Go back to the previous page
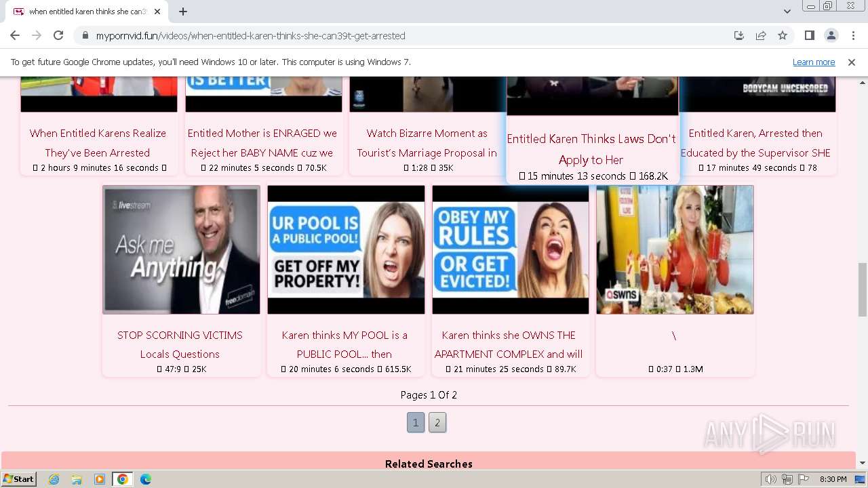This screenshot has height=488, width=868. coord(15,35)
